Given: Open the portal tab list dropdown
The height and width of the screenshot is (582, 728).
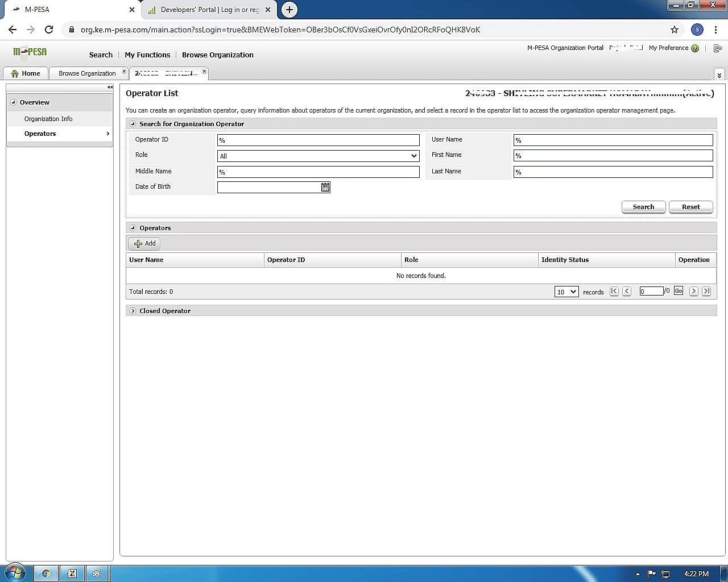Looking at the screenshot, I should pyautogui.click(x=719, y=74).
